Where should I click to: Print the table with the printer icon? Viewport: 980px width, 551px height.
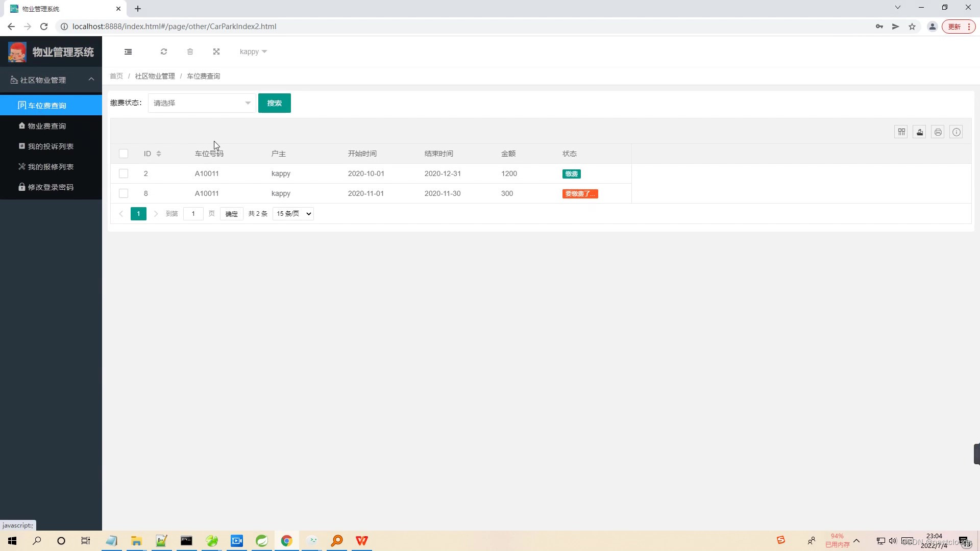coord(938,132)
